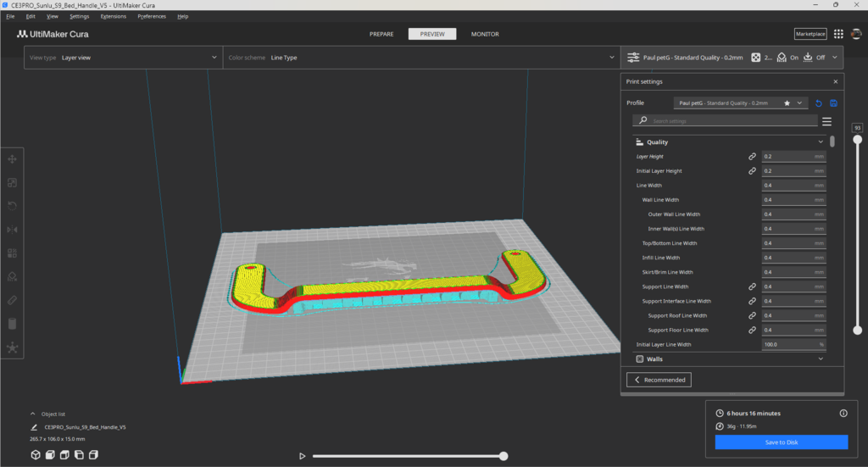
Task: Switch to Recommended settings
Action: 659,380
